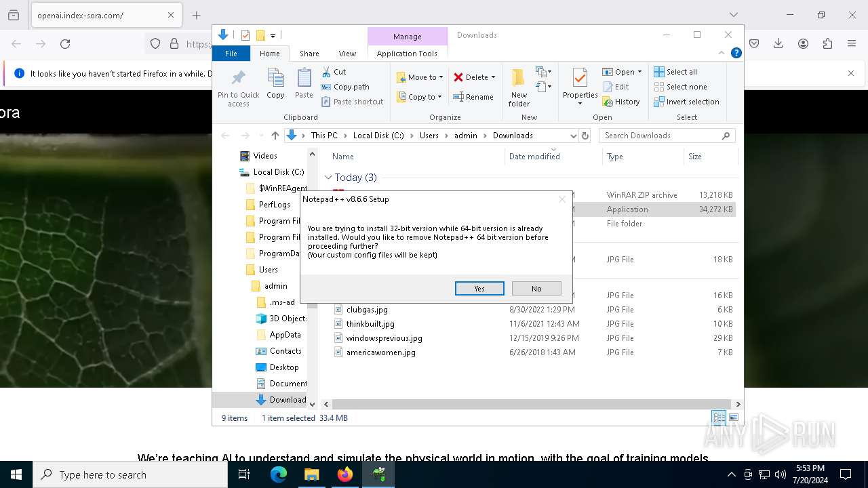868x488 pixels.
Task: Switch to the Home ribbon tab
Action: [269, 54]
